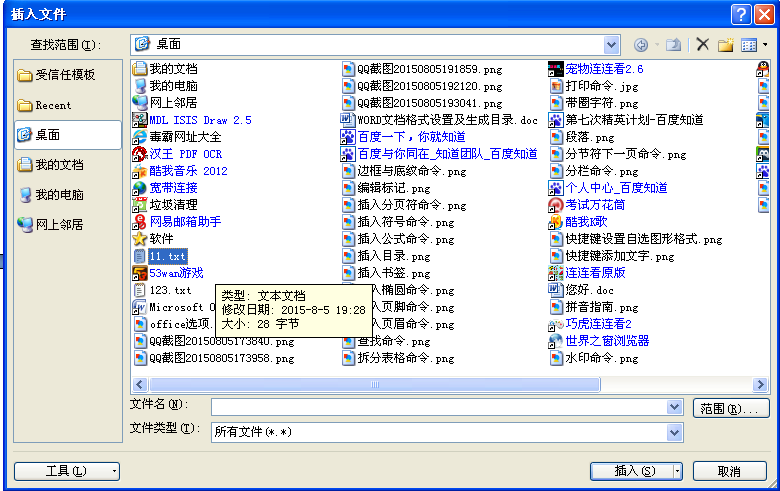
Task: Select 边框与底纹命令.png
Action: tap(404, 171)
